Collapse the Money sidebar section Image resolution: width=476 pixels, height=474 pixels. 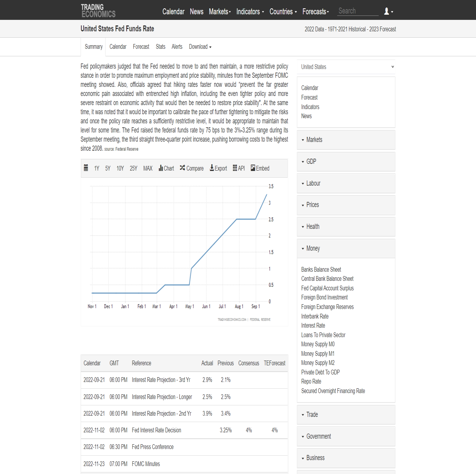[x=346, y=248]
